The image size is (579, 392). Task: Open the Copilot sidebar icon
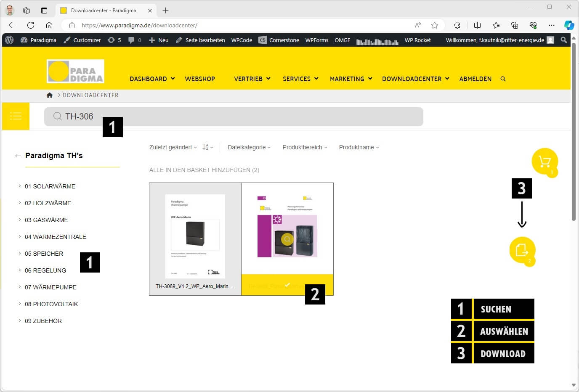(569, 25)
